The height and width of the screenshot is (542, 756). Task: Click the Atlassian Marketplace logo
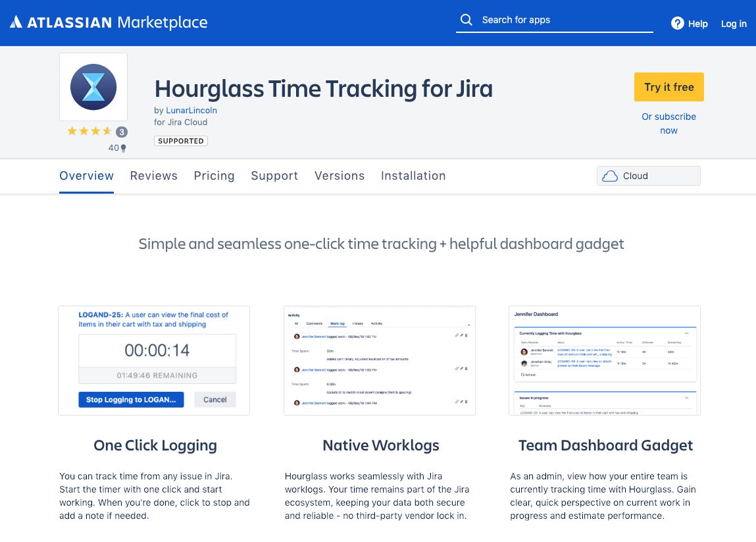coord(109,22)
